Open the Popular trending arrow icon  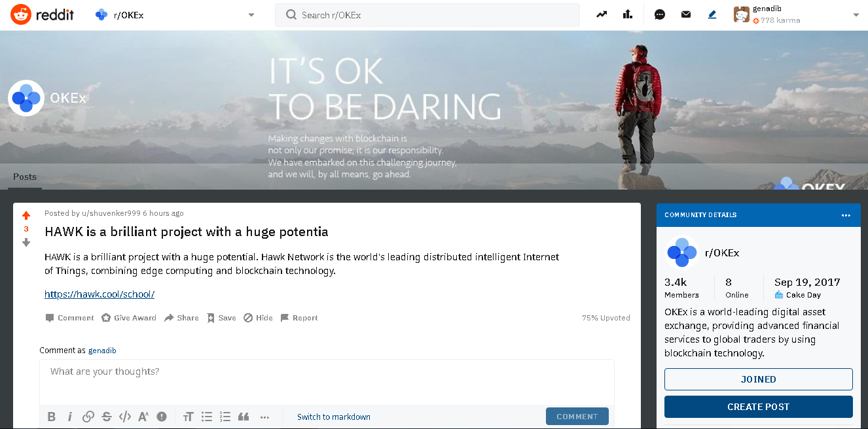point(602,14)
